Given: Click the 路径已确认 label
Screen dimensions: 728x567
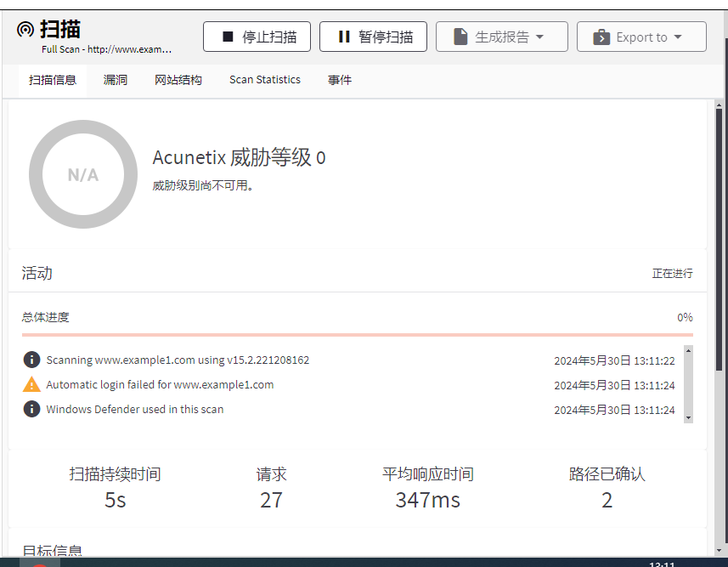Looking at the screenshot, I should 607,474.
